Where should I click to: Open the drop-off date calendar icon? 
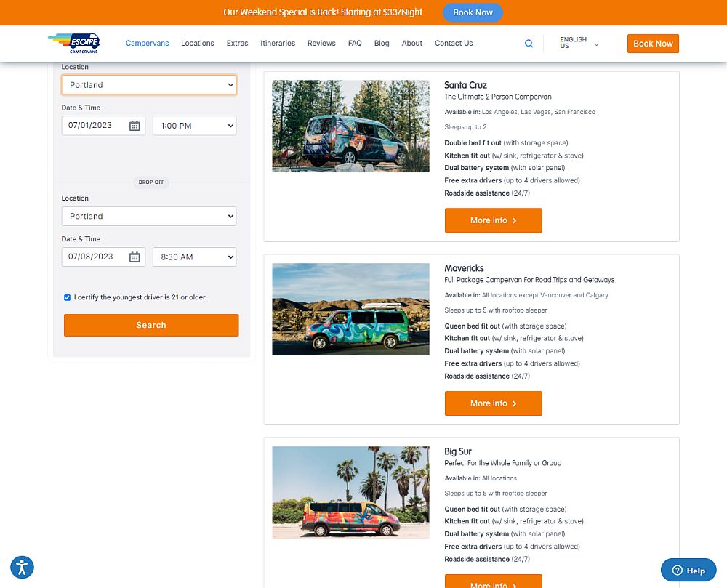(x=134, y=257)
